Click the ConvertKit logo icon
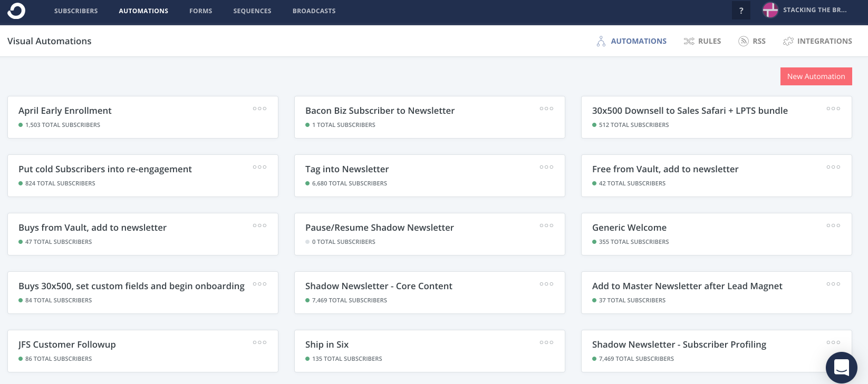This screenshot has height=384, width=868. [x=16, y=11]
